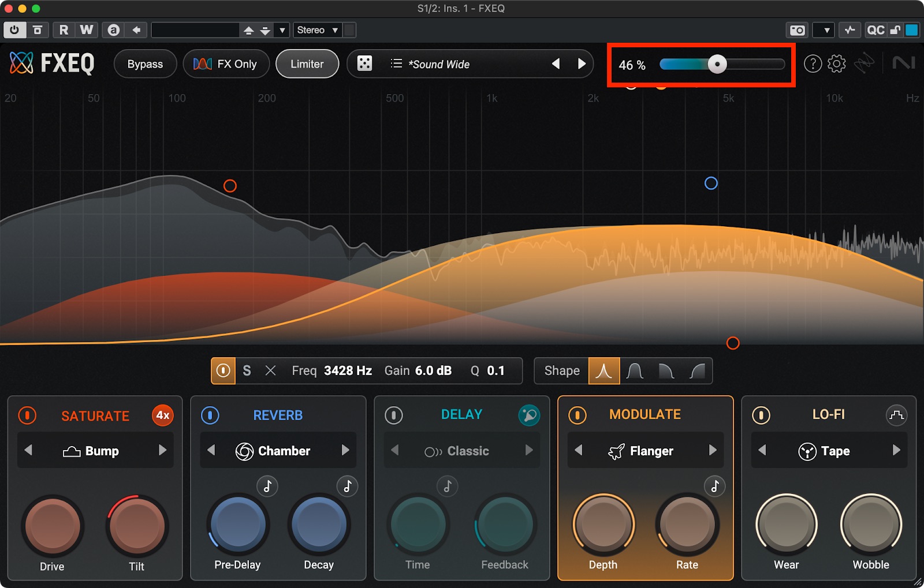Open dropdown next to camera icon
The height and width of the screenshot is (588, 924).
click(824, 30)
